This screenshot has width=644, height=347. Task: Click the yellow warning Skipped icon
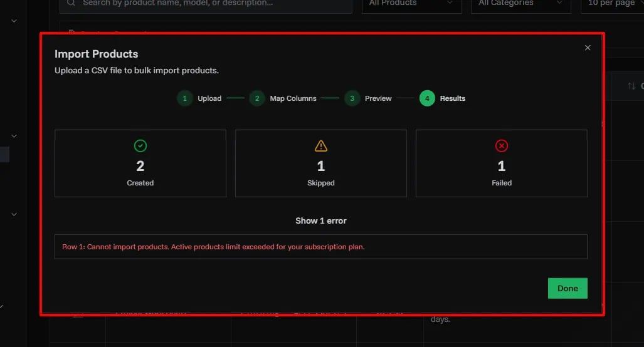(x=321, y=146)
